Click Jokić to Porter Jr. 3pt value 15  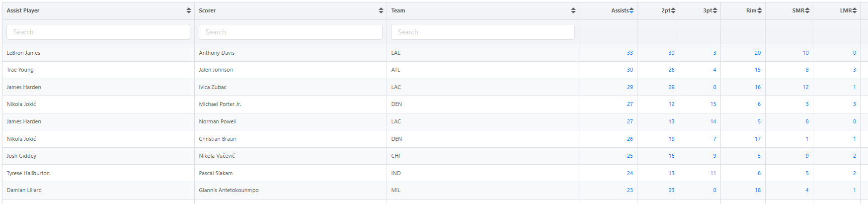(x=713, y=104)
